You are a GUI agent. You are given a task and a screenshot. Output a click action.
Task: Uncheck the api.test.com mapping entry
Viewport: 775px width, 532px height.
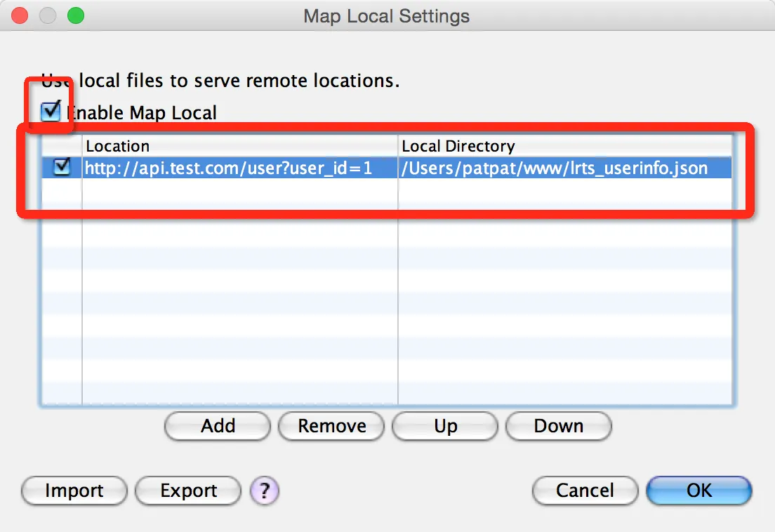point(61,168)
